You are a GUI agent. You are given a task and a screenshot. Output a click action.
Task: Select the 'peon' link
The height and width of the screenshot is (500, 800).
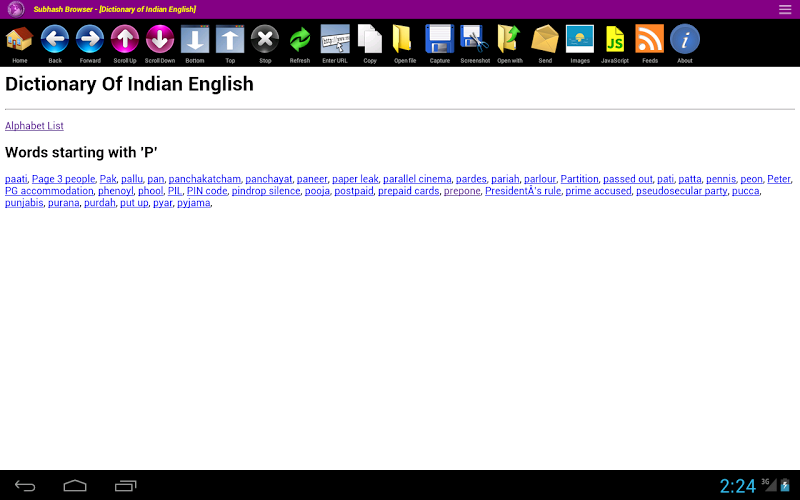752,179
